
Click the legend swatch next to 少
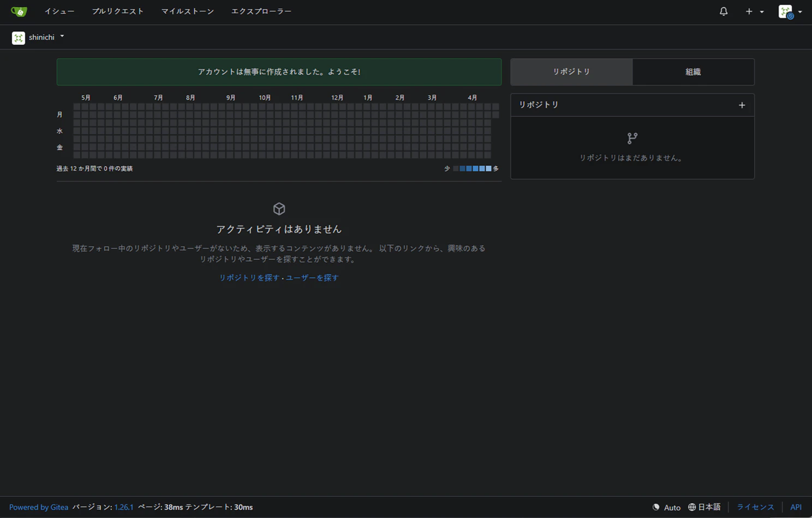(456, 168)
